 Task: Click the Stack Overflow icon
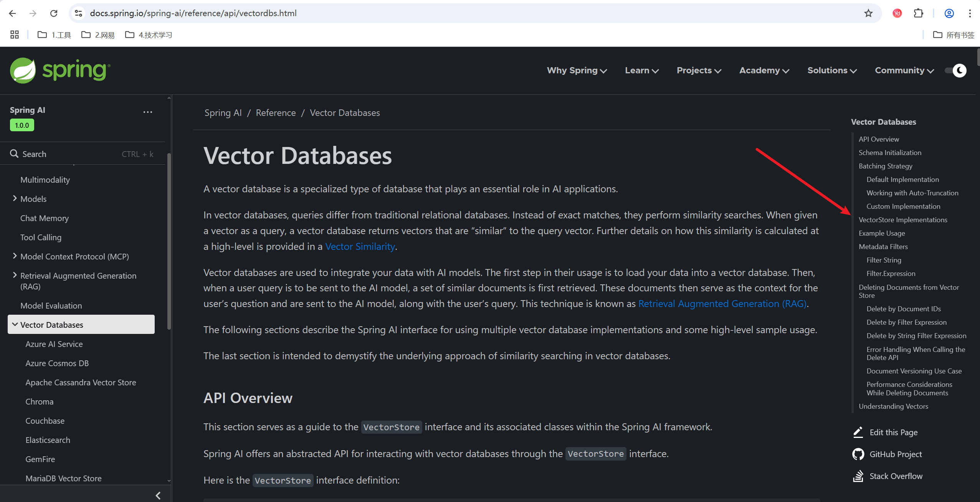(x=858, y=476)
